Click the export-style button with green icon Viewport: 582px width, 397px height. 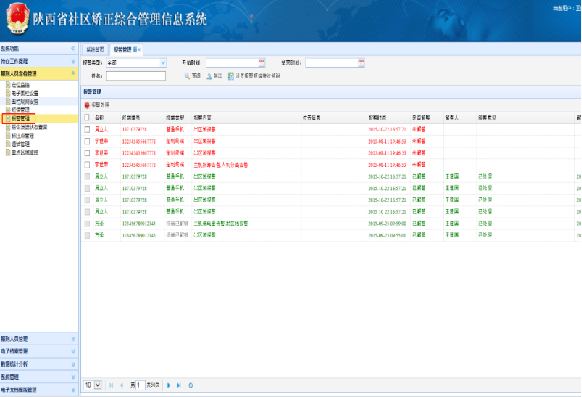pyautogui.click(x=254, y=76)
